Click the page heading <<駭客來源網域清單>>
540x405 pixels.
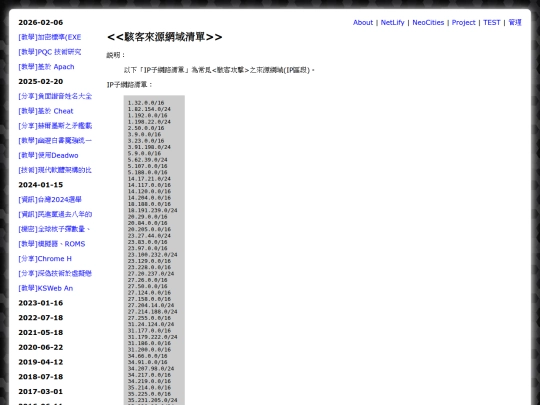[x=165, y=37]
